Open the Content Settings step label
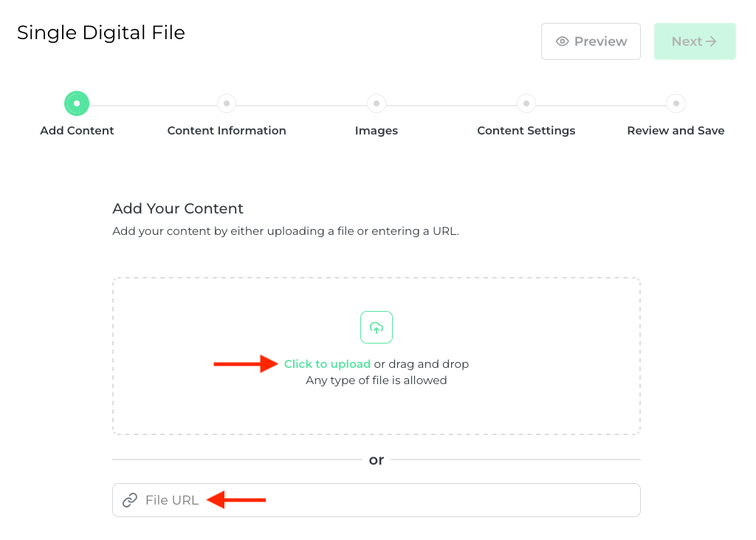This screenshot has width=756, height=540. (x=526, y=131)
